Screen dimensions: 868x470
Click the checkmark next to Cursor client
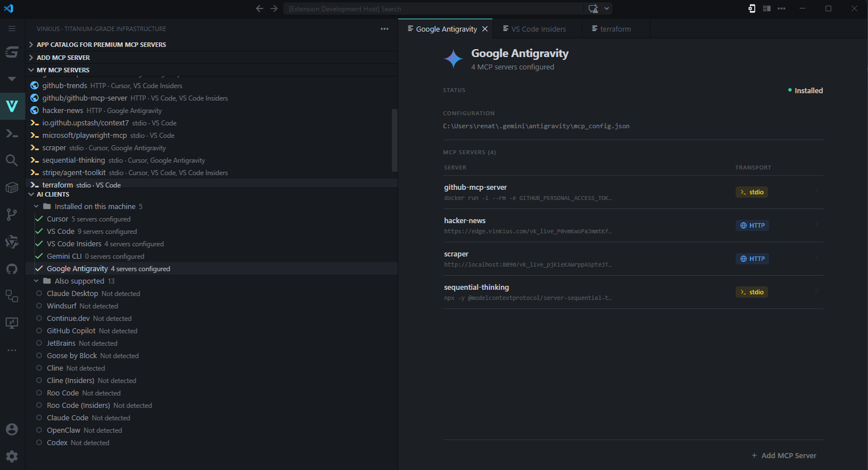pyautogui.click(x=39, y=219)
